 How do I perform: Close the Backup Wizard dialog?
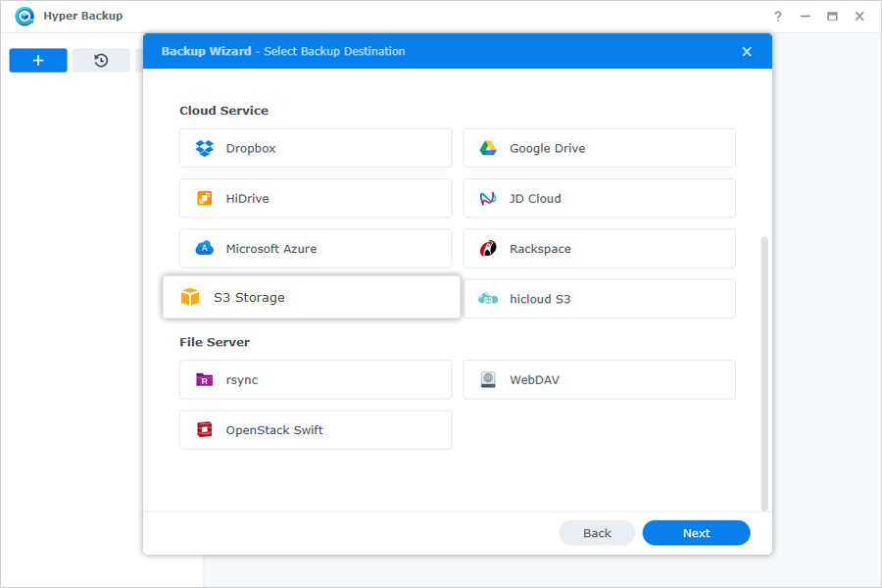point(747,52)
